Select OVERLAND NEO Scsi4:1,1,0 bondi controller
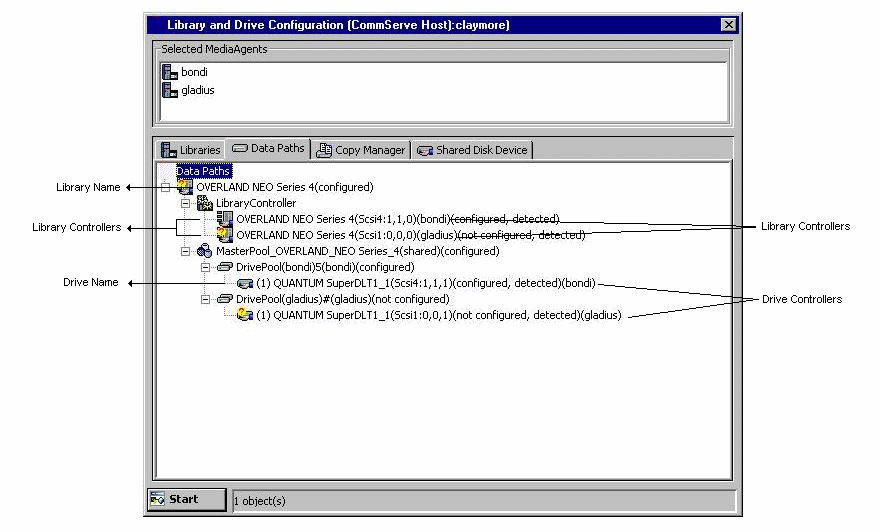The height and width of the screenshot is (532, 880). [x=398, y=219]
